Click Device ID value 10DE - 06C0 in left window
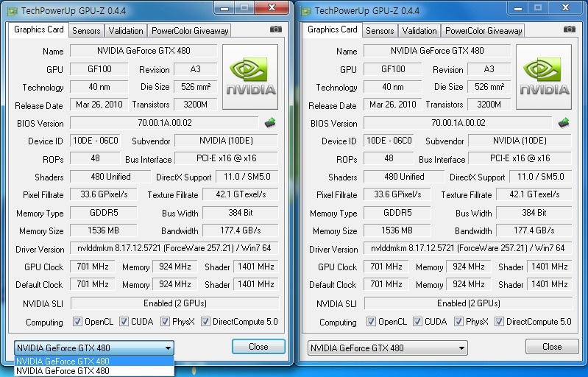 [95, 141]
